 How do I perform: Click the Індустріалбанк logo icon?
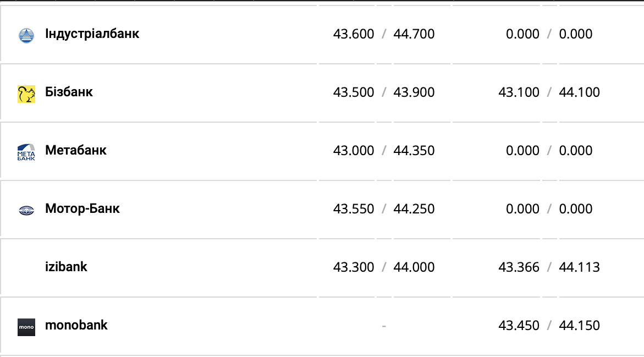(x=26, y=35)
